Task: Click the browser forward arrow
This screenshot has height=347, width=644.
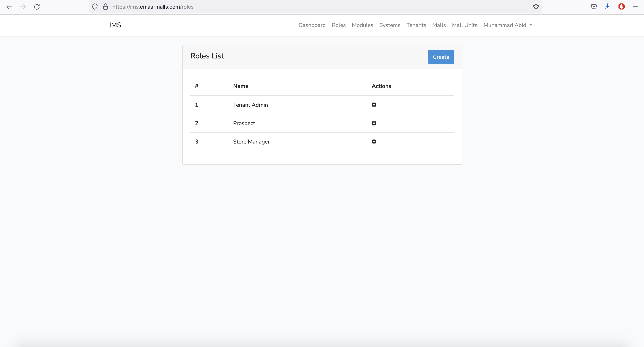Action: click(x=23, y=7)
